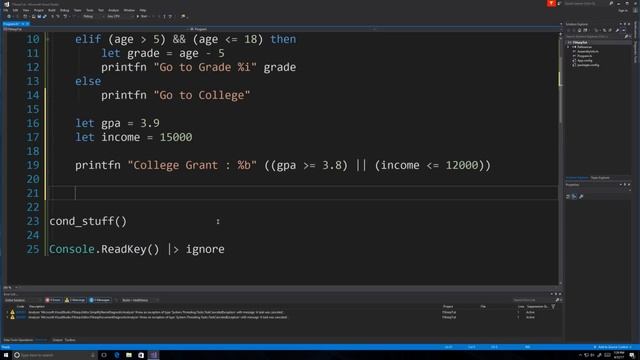Click the 'let income = 15000' line
The height and width of the screenshot is (360, 640).
click(133, 137)
